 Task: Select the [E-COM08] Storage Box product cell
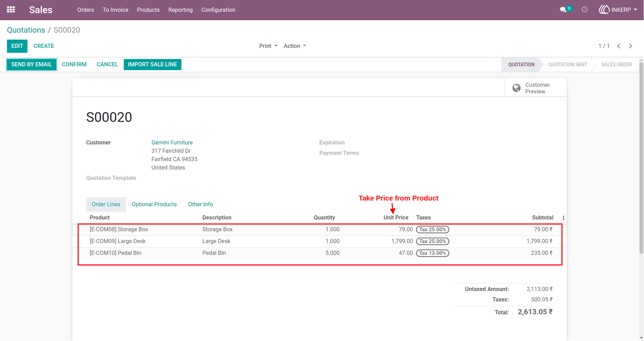coord(119,230)
